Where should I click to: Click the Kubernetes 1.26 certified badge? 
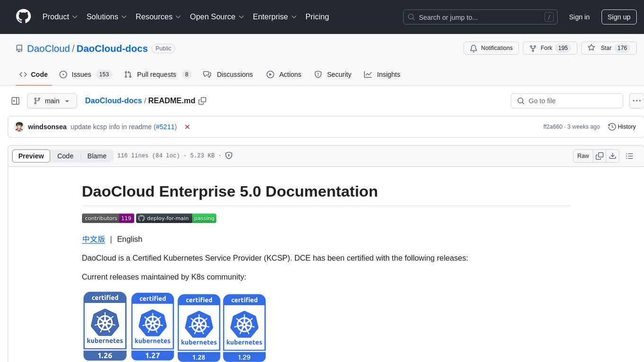coord(105,326)
